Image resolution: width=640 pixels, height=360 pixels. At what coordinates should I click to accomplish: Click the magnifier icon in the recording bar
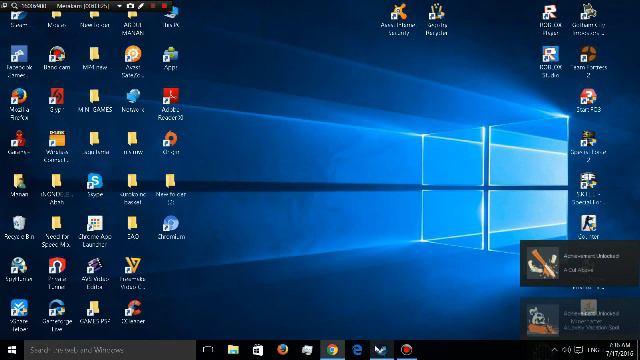click(x=14, y=6)
